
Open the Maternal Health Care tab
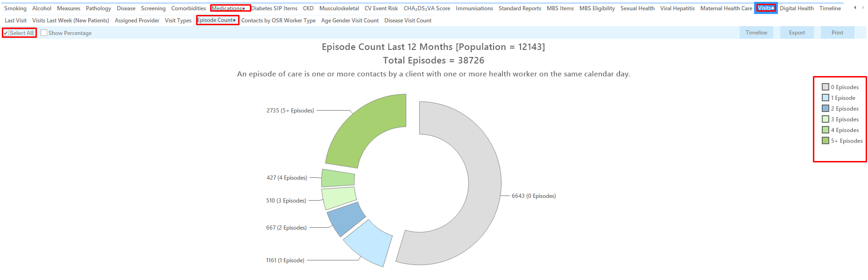pos(726,8)
